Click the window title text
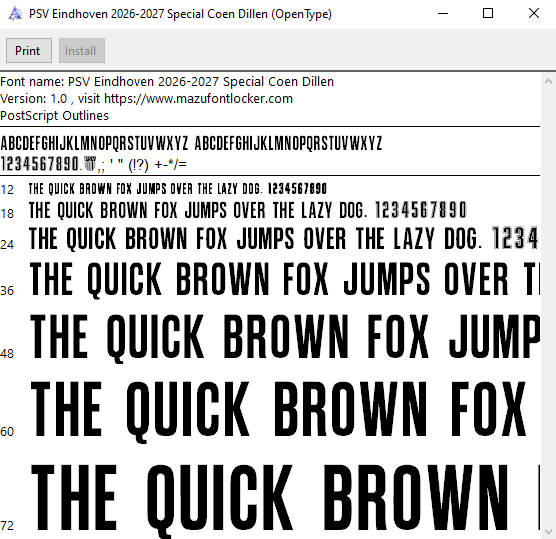Viewport: 556px width, 539px height. pyautogui.click(x=180, y=14)
